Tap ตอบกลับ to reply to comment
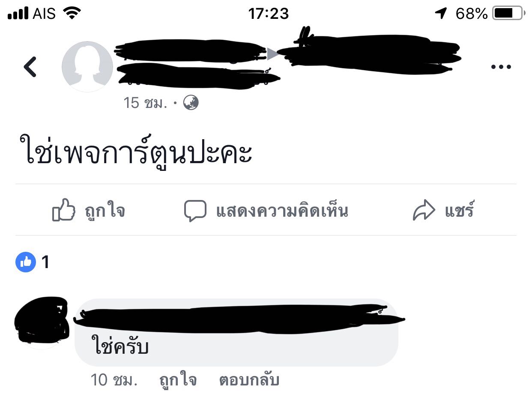The width and height of the screenshot is (532, 394). pyautogui.click(x=249, y=380)
